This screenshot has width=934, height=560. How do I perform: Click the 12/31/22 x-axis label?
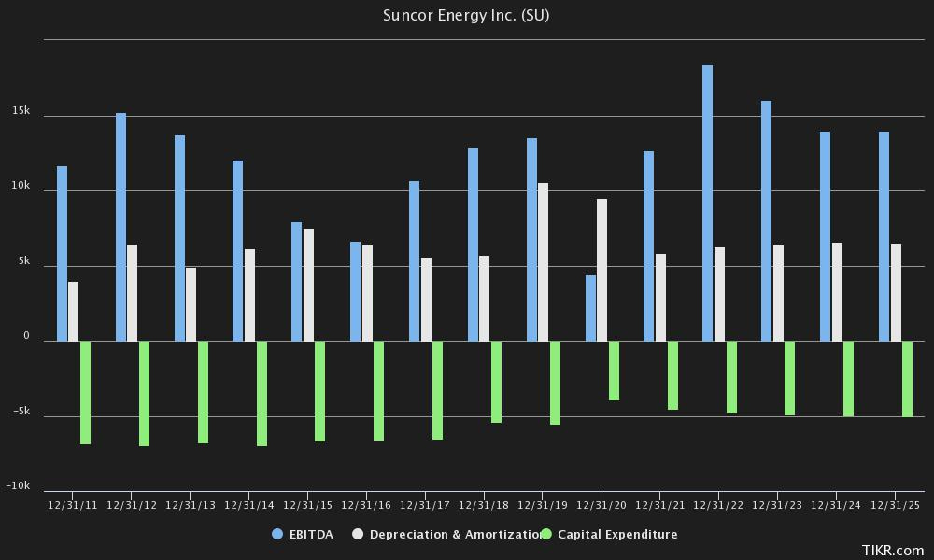pyautogui.click(x=718, y=505)
